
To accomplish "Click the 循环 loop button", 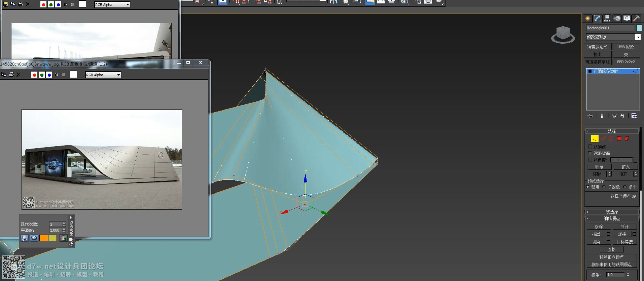I will click(x=623, y=174).
